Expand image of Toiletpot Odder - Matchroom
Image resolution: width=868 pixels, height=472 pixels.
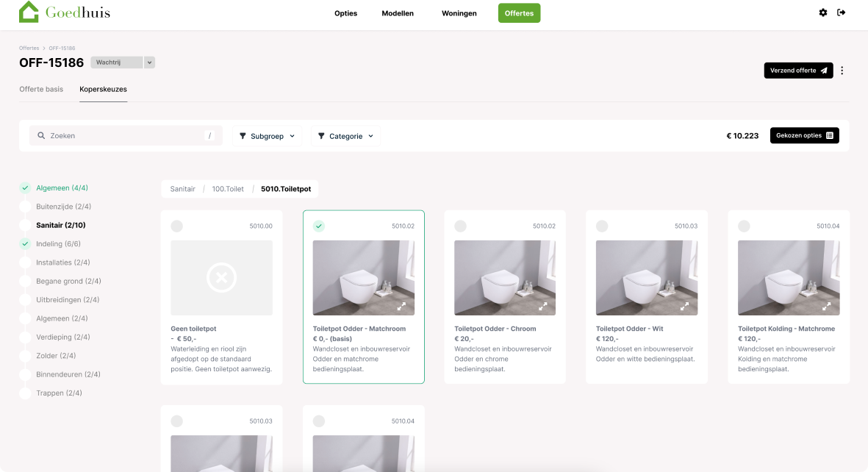401,306
